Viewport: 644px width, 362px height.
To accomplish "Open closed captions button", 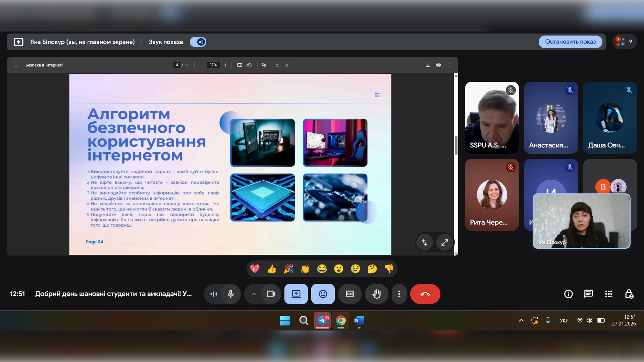I will coord(350,294).
